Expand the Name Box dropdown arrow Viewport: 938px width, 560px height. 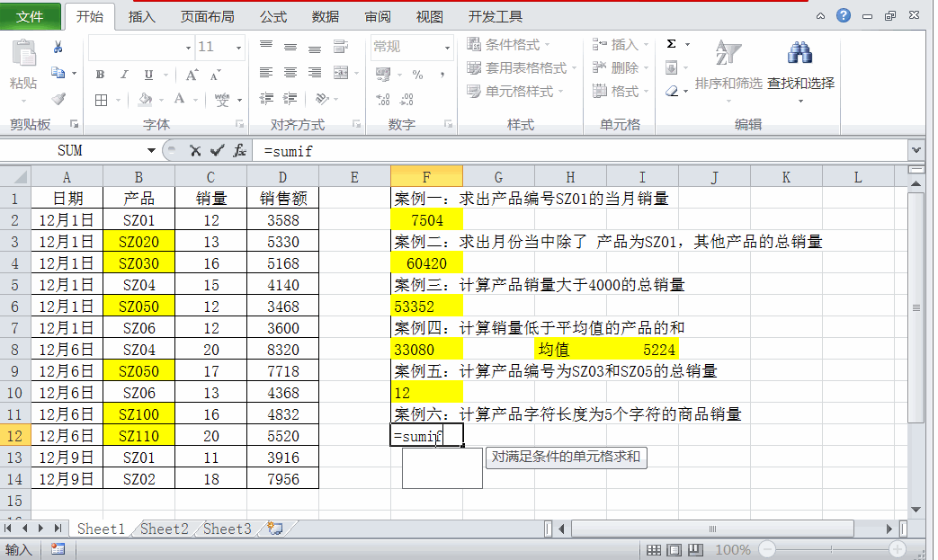(x=151, y=151)
